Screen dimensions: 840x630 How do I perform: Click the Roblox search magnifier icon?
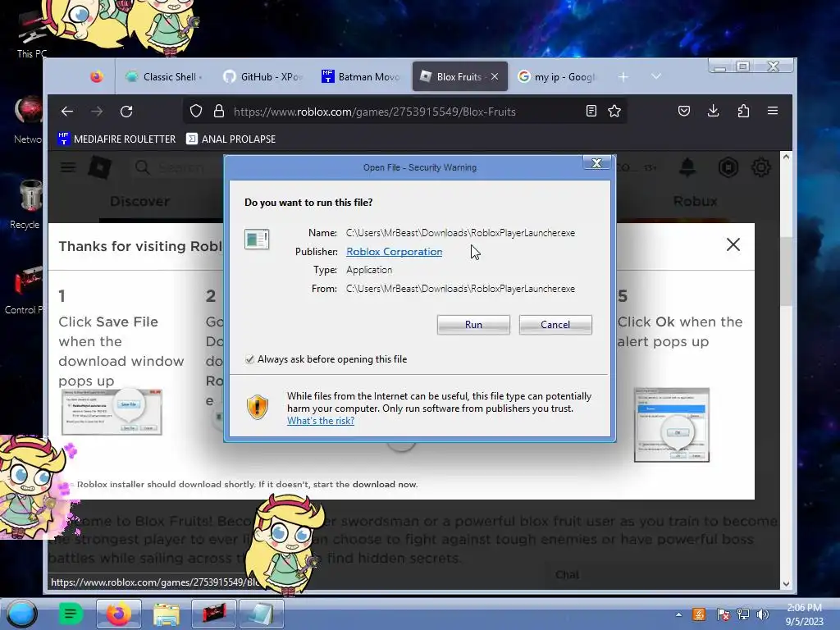[143, 167]
